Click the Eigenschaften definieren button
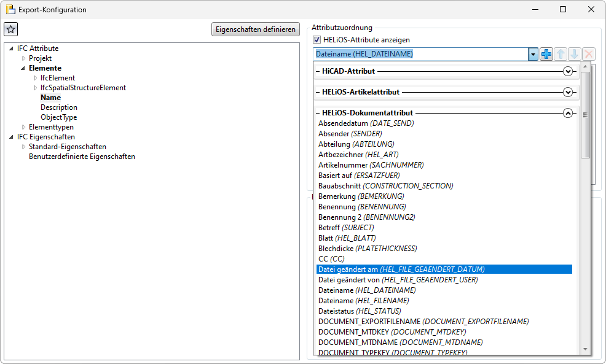This screenshot has width=606, height=364. click(256, 29)
